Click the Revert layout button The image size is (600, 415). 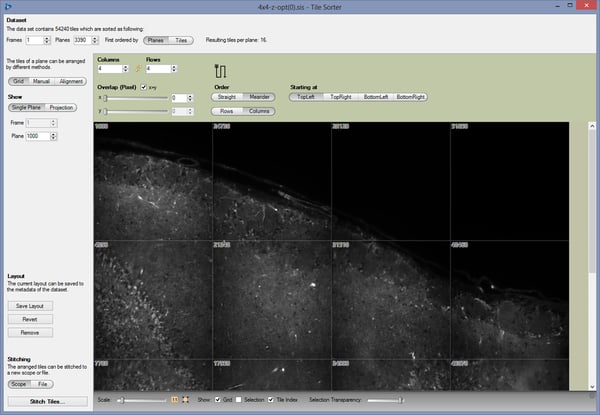tap(30, 319)
